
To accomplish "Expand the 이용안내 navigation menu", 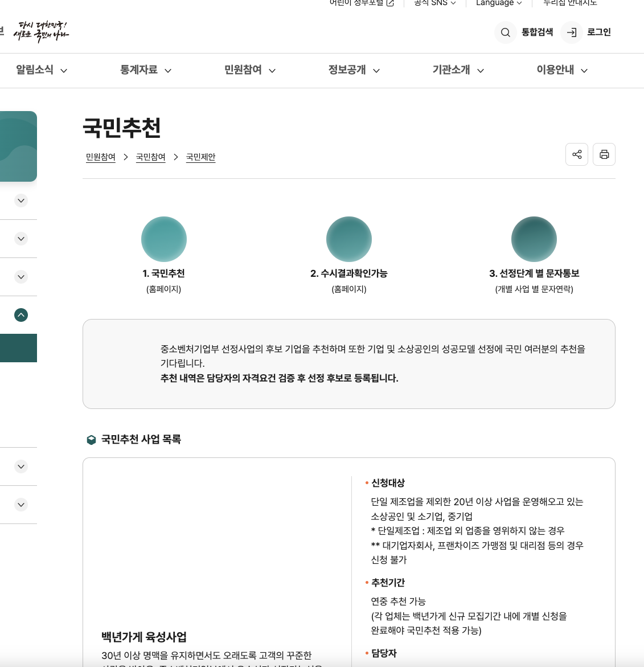I will pos(562,70).
